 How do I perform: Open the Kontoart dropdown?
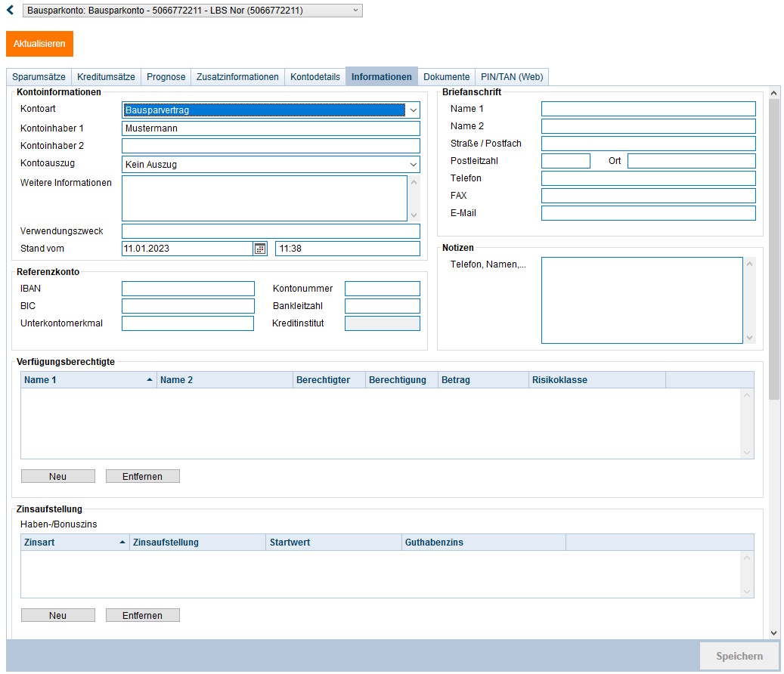click(413, 110)
